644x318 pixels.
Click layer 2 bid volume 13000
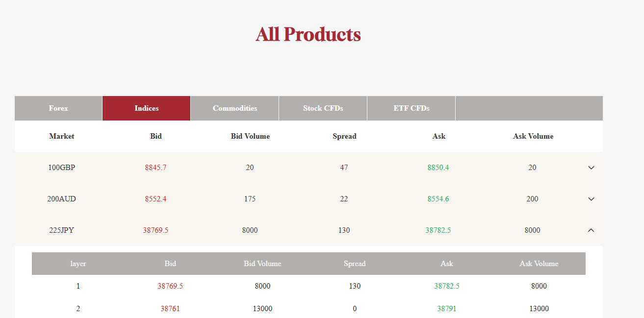[262, 309]
